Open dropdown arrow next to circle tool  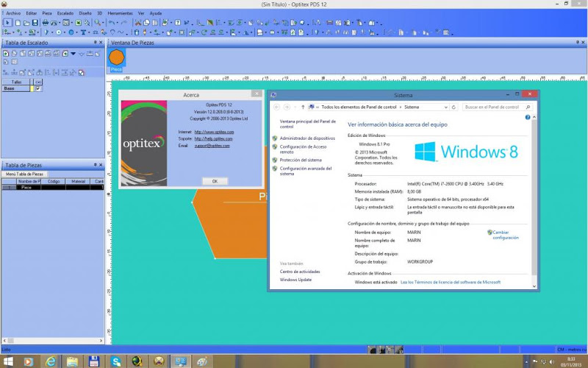65,33
